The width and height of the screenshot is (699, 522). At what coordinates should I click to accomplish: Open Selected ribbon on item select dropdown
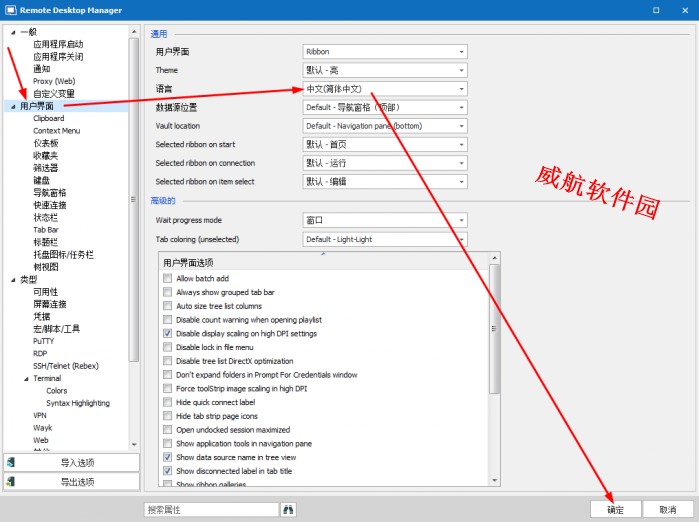[385, 181]
